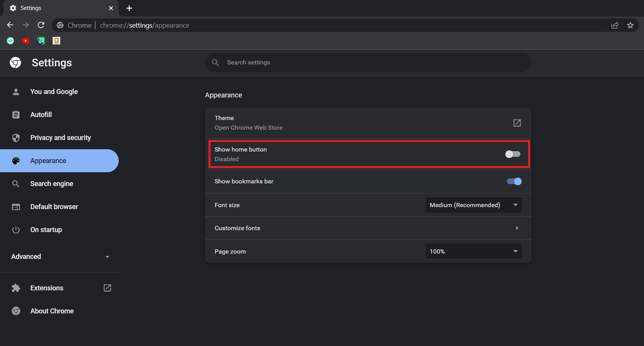The image size is (644, 346).
Task: Click the back navigation arrow
Action: 10,25
